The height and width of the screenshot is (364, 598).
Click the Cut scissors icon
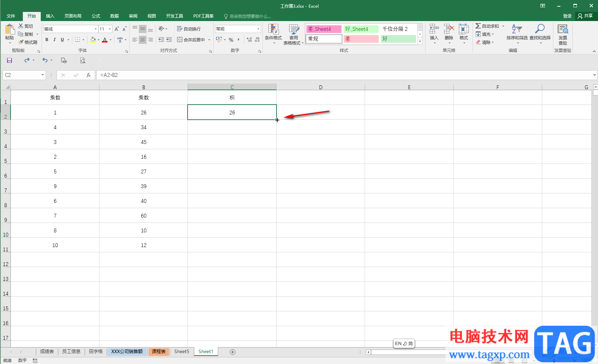tap(21, 26)
